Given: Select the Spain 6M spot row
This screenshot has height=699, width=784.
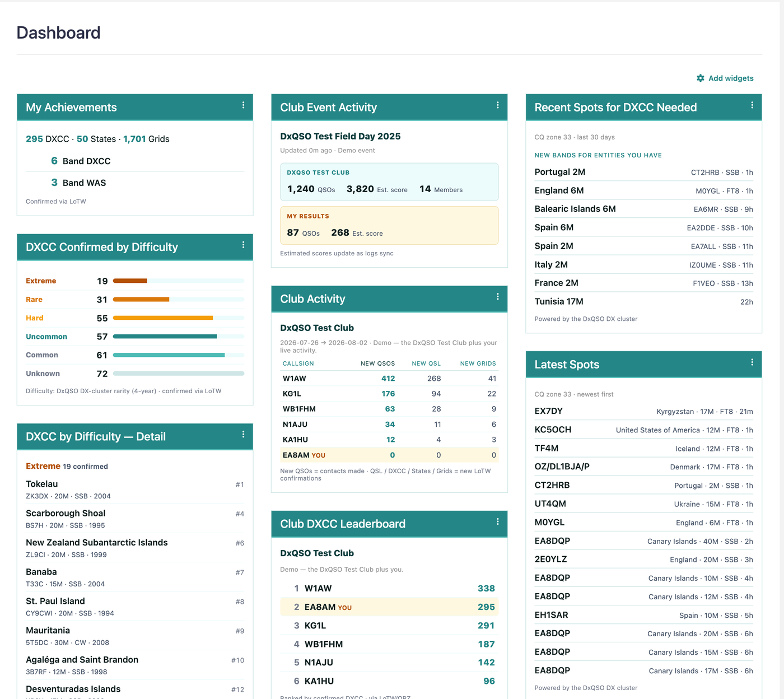Looking at the screenshot, I should [x=643, y=227].
